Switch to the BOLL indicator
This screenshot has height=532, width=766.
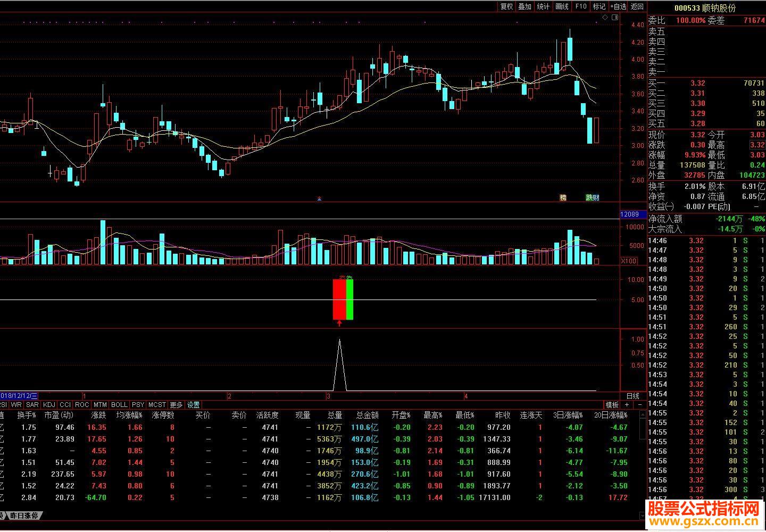[120, 405]
